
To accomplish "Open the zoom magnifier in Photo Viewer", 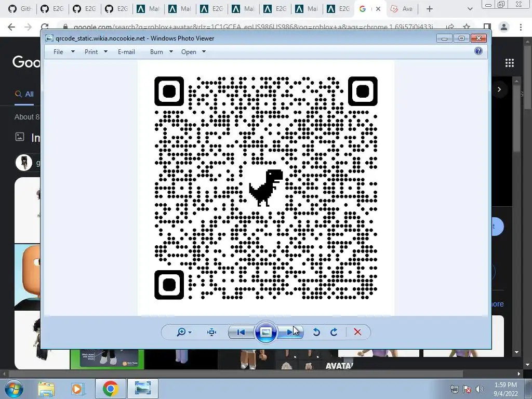I will 181,332.
